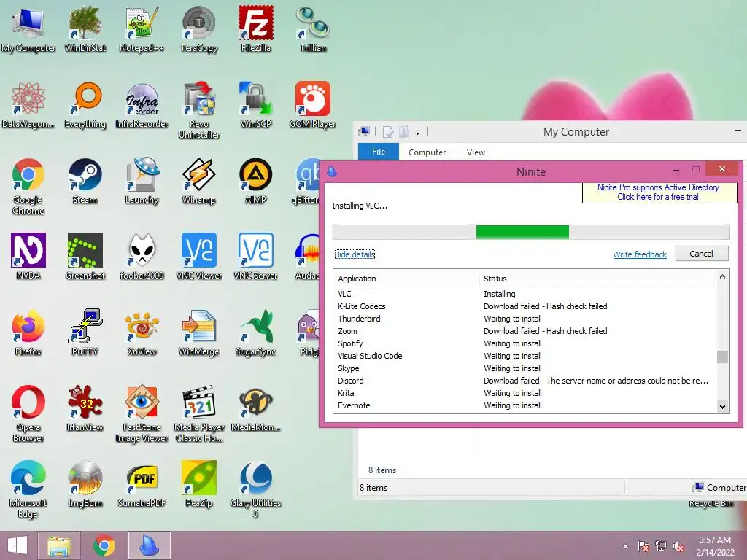Open the MediaMonkey desktop shortcut

[x=256, y=408]
